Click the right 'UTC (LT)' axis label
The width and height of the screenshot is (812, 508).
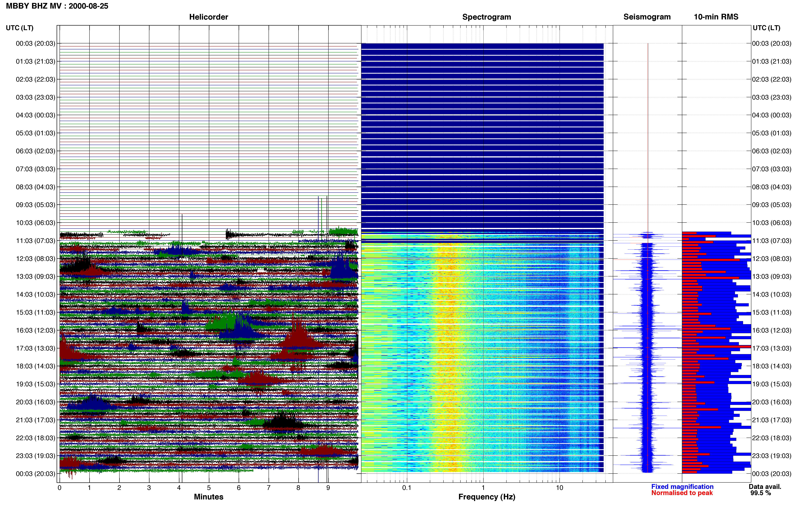coord(766,28)
